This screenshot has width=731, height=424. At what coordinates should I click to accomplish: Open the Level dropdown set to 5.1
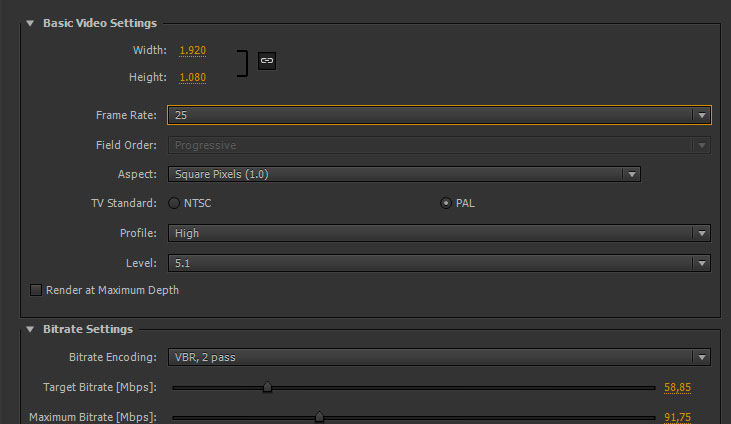439,264
